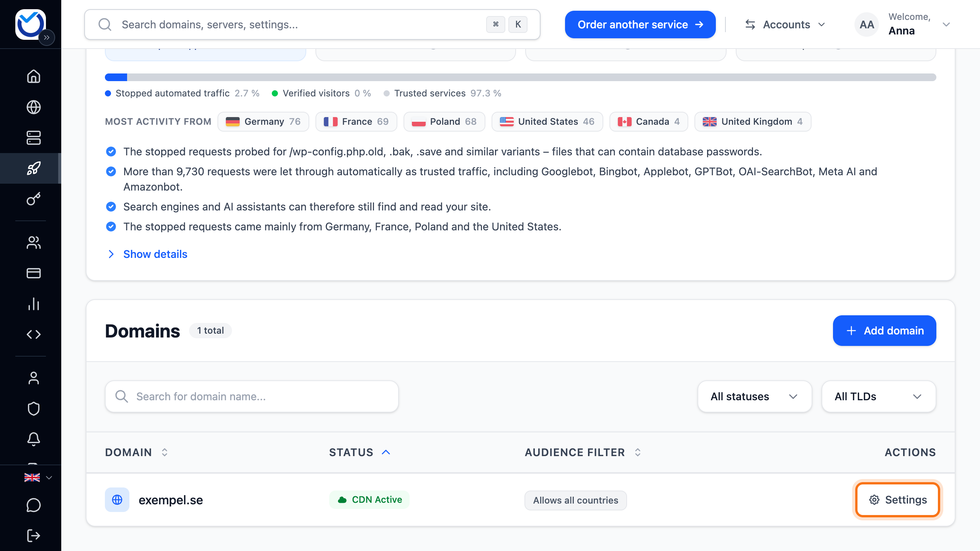
Task: Open the credit card billing icon
Action: [34, 273]
